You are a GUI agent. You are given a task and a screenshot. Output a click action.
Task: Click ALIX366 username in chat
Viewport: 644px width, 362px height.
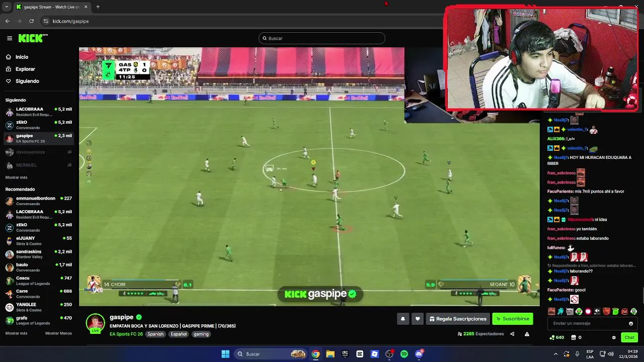[556, 139]
